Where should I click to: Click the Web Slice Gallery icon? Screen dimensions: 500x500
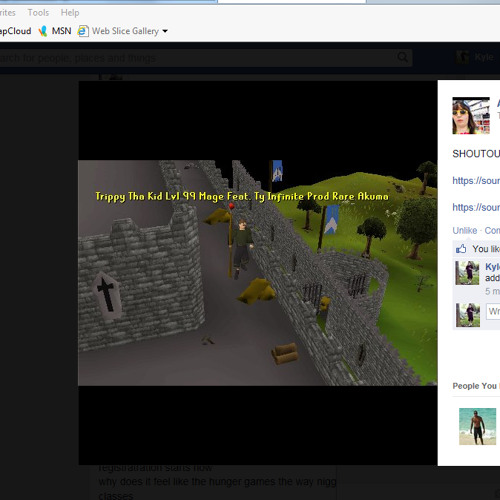coord(83,31)
